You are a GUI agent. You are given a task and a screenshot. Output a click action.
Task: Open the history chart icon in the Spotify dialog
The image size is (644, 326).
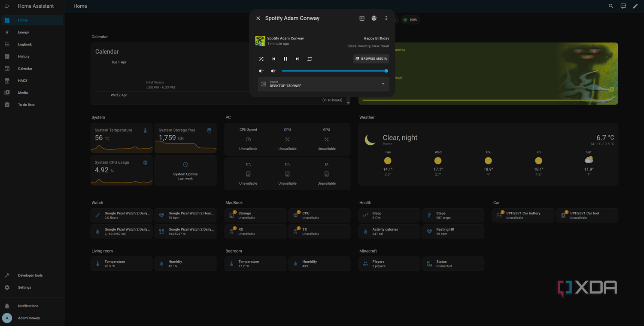[362, 18]
